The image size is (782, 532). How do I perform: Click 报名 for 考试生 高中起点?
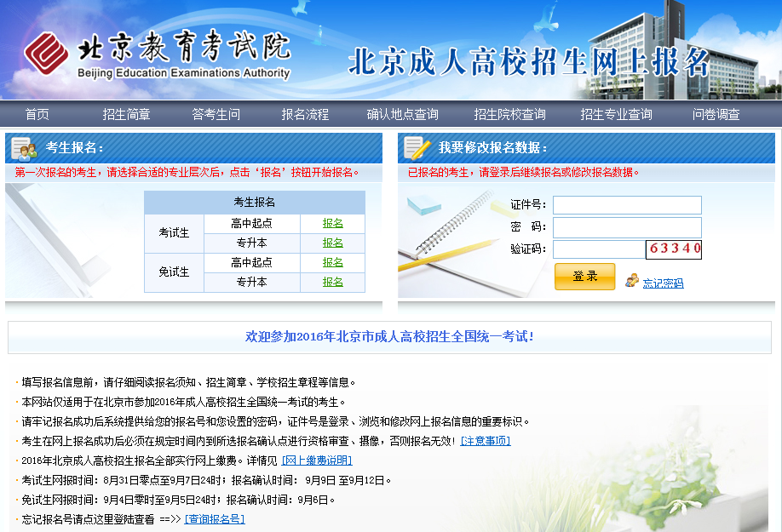[332, 223]
